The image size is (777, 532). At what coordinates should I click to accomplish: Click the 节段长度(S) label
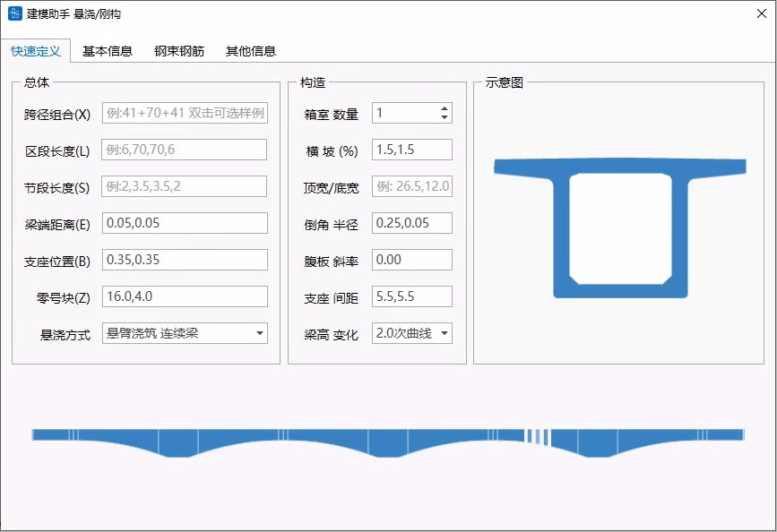[57, 188]
